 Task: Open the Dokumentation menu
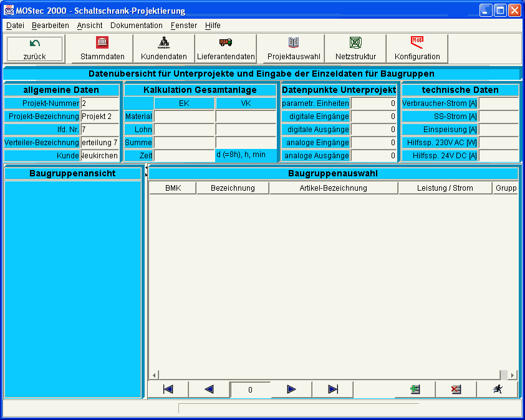[x=136, y=26]
